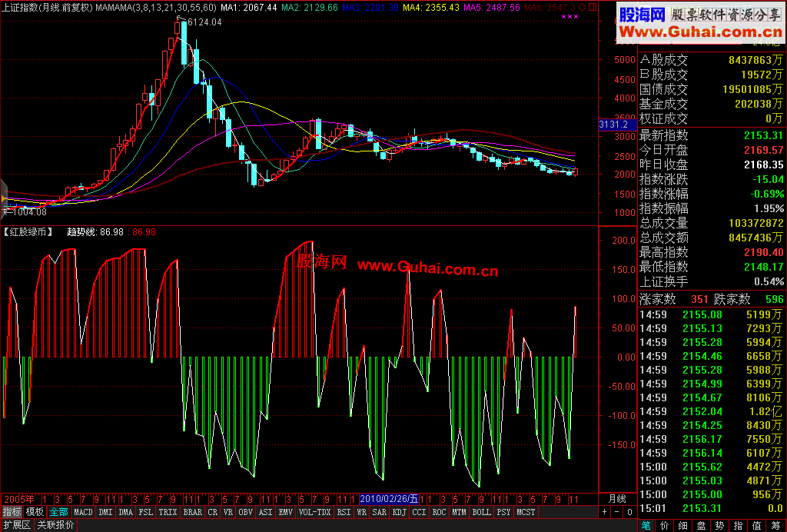787x532 pixels.
Task: Click the 上证换手 0.54% row
Action: click(711, 281)
